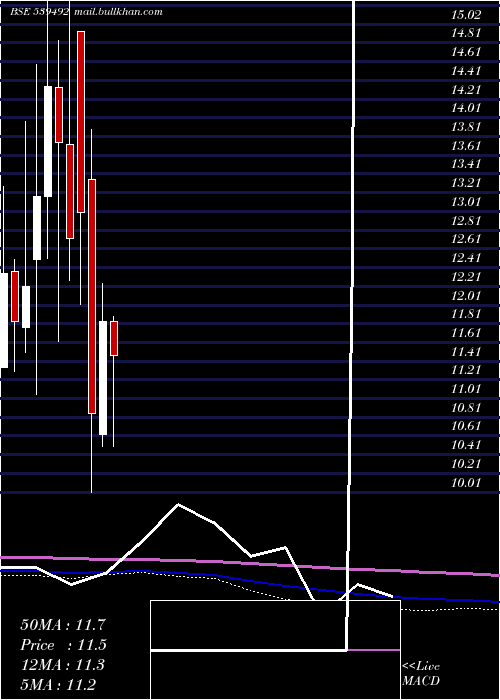Click the BSE 539492 ticker label
Viewport: 500px width, 700px height.
click(x=39, y=12)
